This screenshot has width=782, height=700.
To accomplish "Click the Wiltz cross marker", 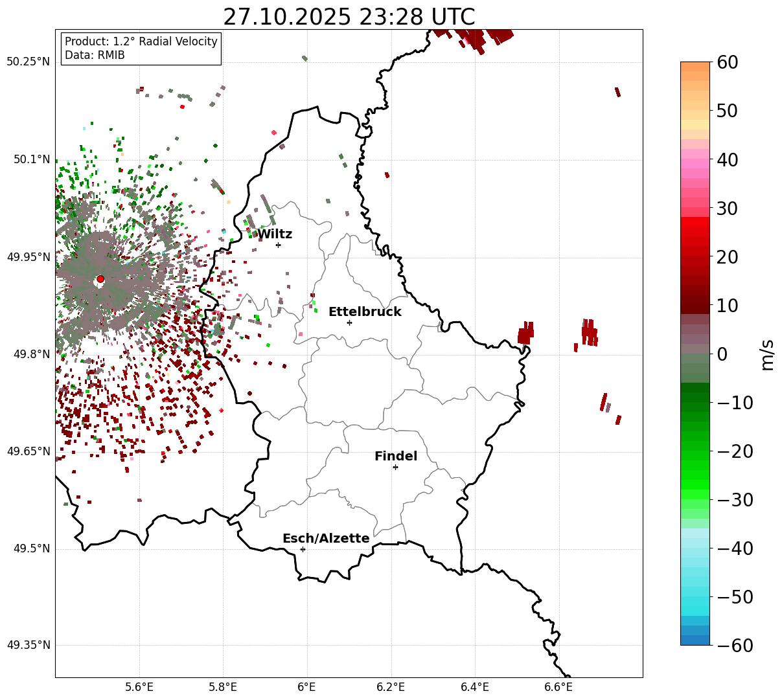I will pyautogui.click(x=278, y=245).
